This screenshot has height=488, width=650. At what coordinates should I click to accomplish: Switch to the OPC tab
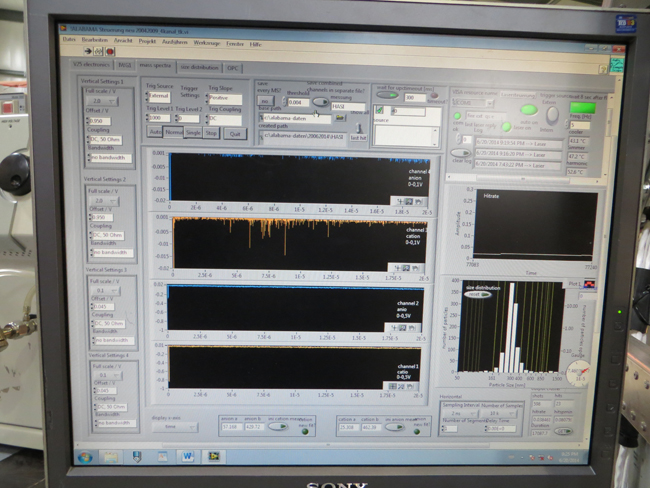[x=233, y=68]
